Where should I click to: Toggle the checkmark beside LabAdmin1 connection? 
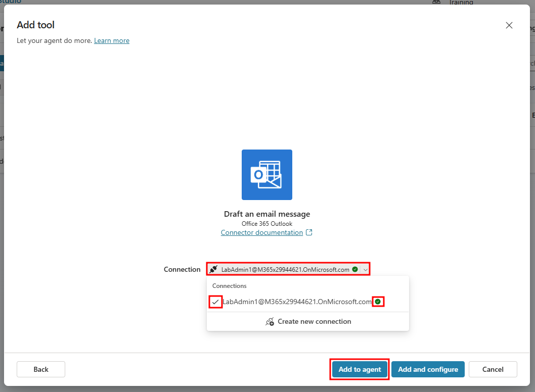coord(215,302)
